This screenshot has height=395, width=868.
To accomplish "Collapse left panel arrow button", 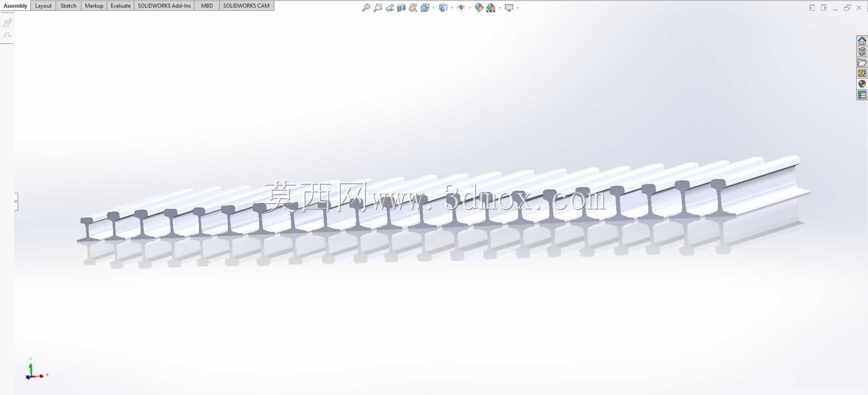I will coord(812,8).
